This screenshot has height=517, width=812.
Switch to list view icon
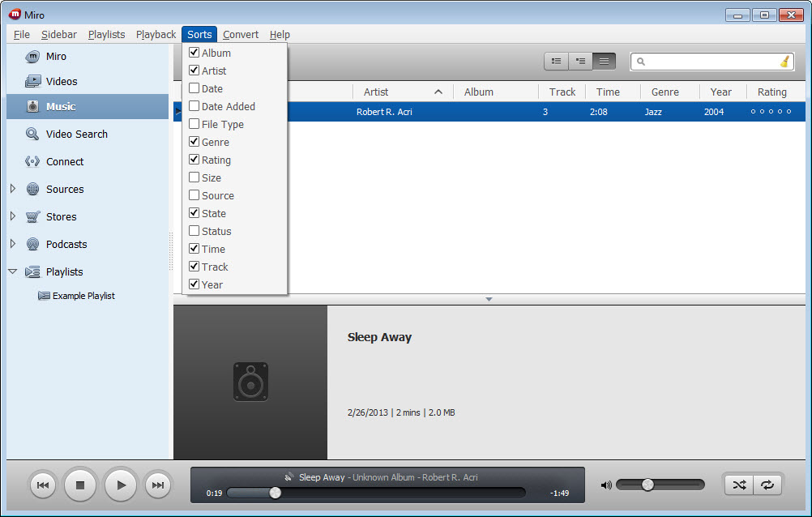(604, 61)
